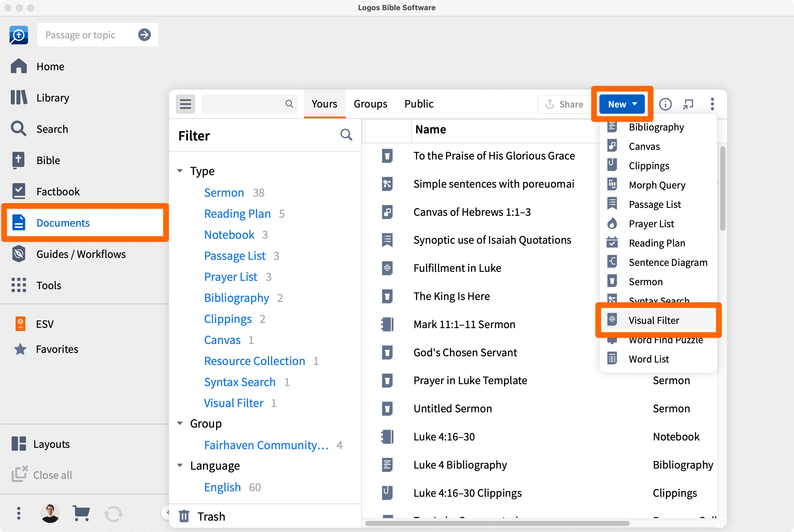
Task: Filter by Resource Collection type
Action: 254,361
